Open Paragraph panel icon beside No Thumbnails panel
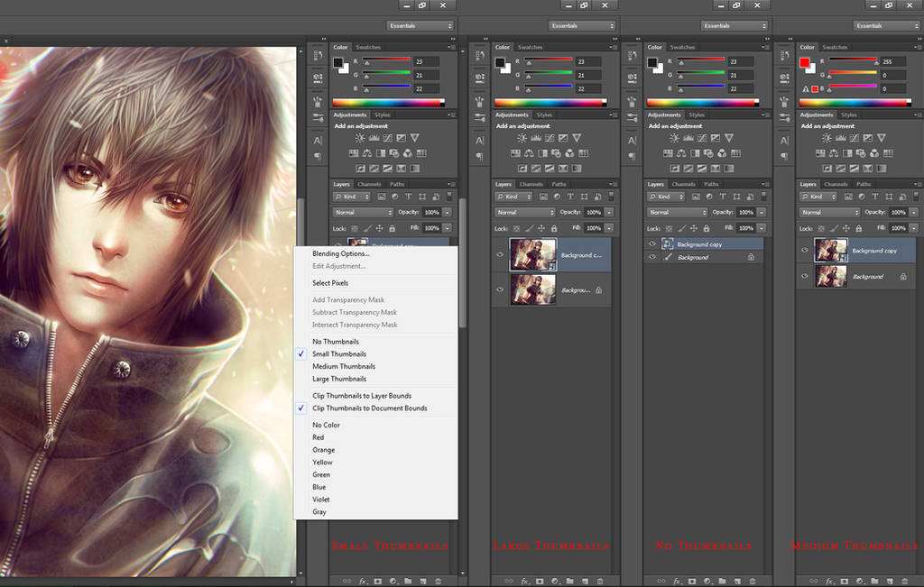The image size is (924, 587). point(633,157)
